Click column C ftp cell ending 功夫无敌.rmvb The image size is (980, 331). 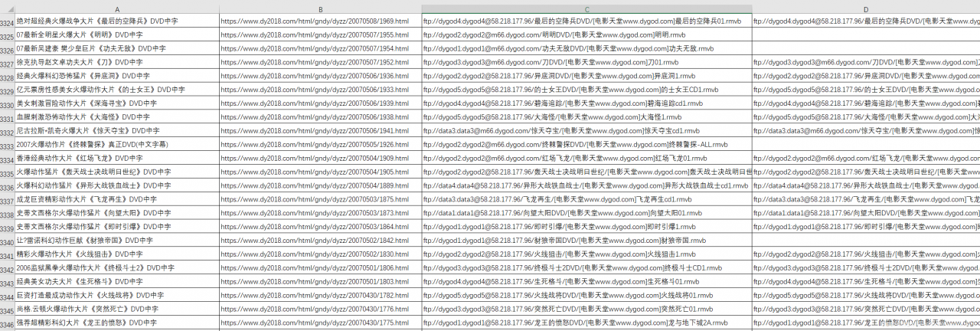pos(586,48)
